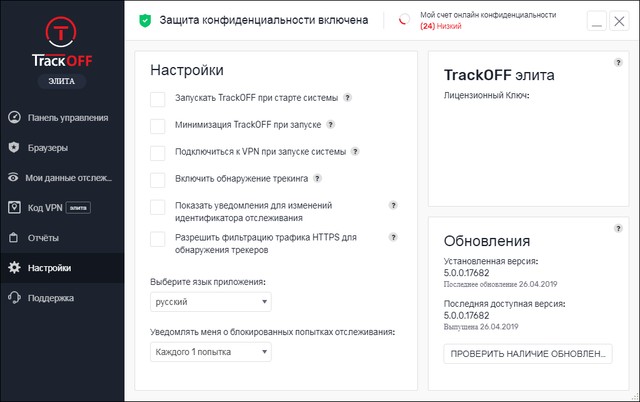This screenshot has width=640, height=402.
Task: Click help icon next to Включить обнаружение трекинга
Action: pos(317,179)
